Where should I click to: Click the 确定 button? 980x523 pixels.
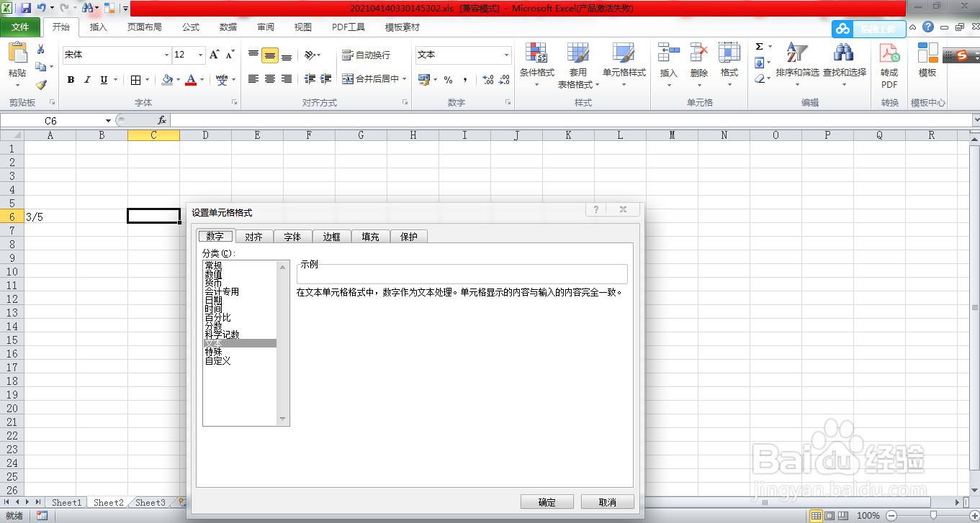point(547,501)
